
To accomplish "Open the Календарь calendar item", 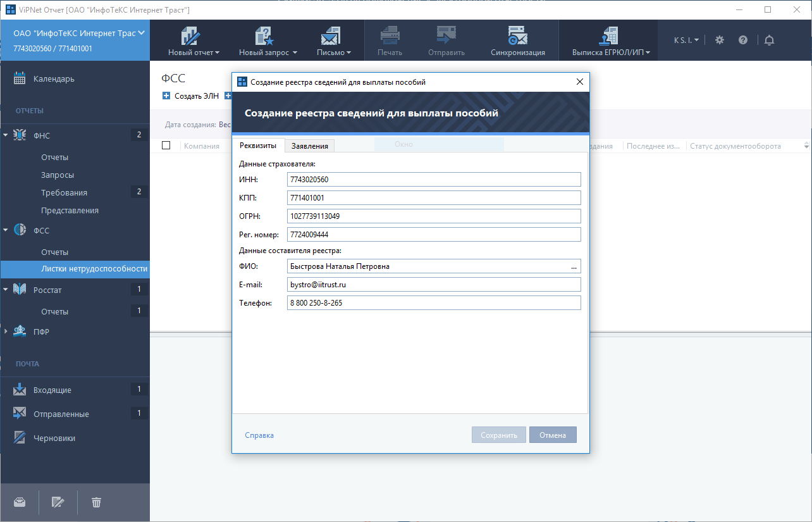I will coord(54,79).
